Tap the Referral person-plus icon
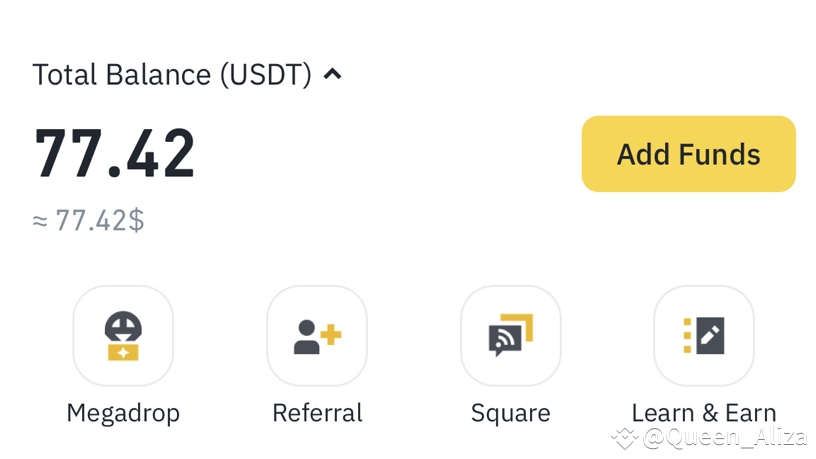 pos(317,336)
